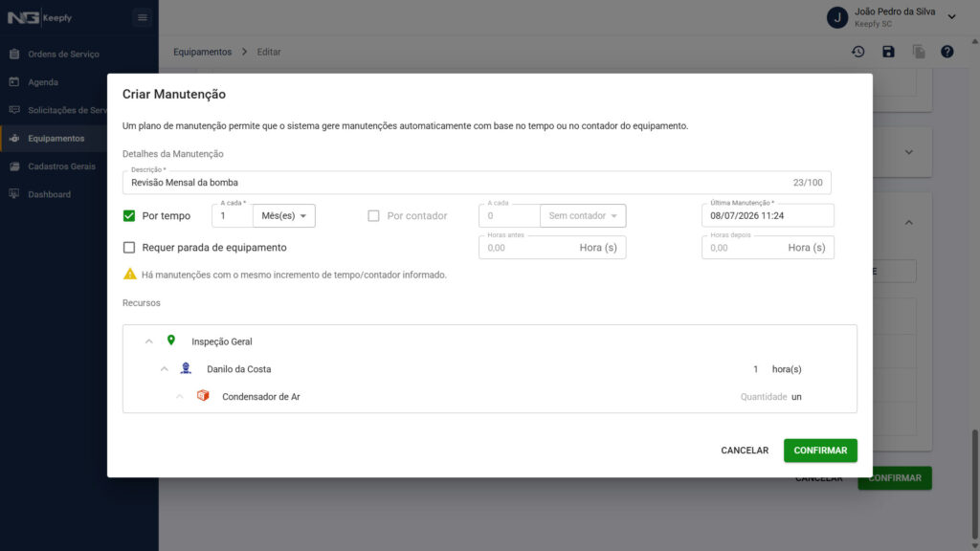The image size is (980, 551).
Task: Enable the Por contador checkbox
Action: coord(373,215)
